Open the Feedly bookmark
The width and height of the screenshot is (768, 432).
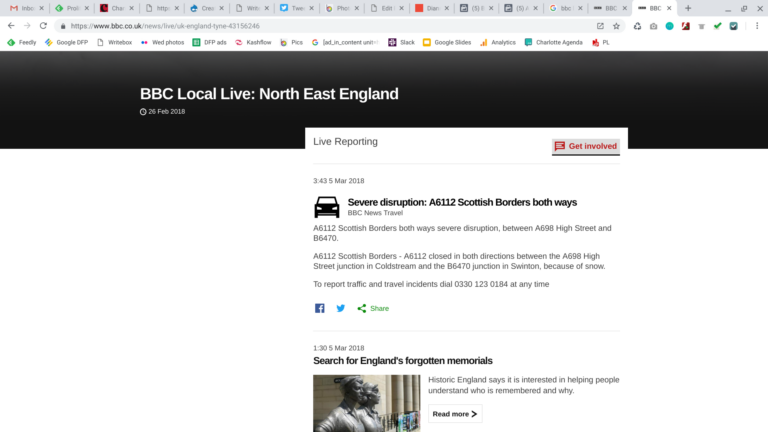pyautogui.click(x=22, y=43)
